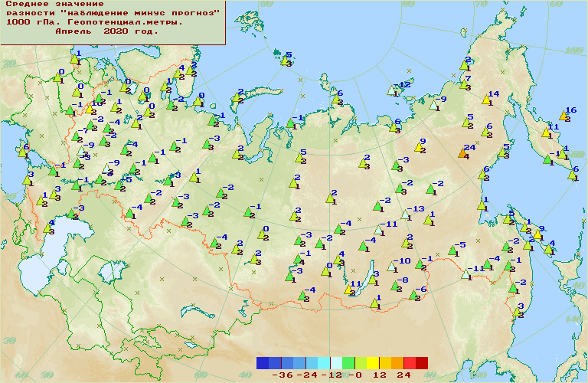The width and height of the screenshot is (588, 383).
Task: Click the legend value -36
Action: [283, 375]
